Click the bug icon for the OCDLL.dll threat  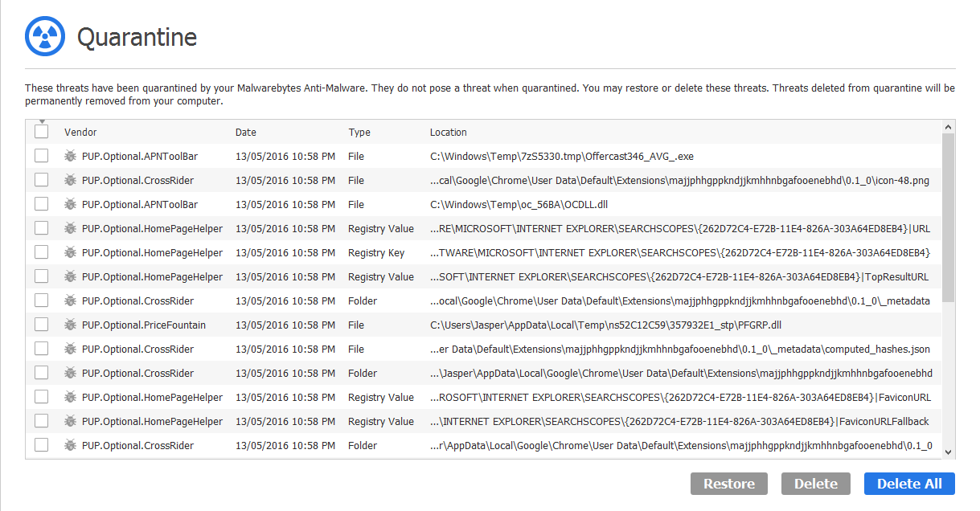click(x=71, y=204)
